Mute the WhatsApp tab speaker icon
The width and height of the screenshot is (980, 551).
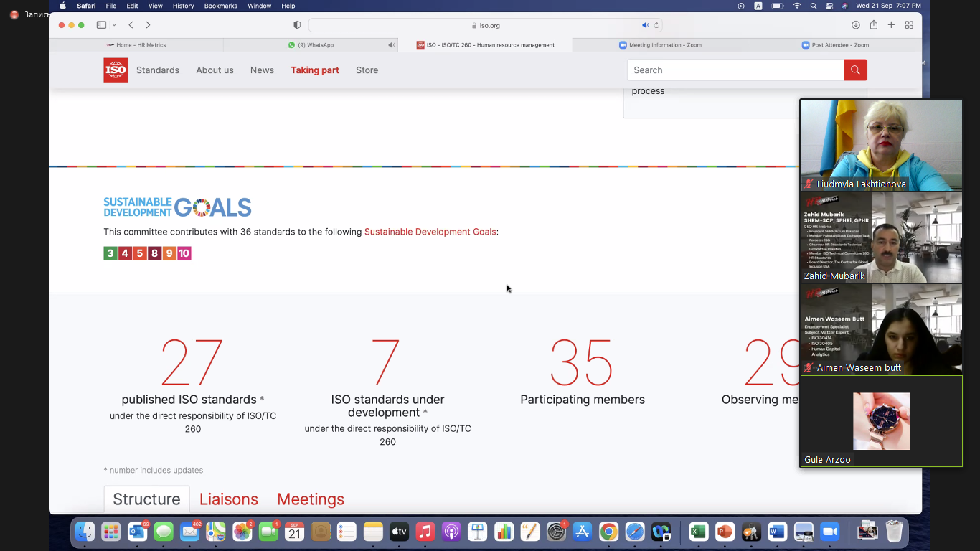pos(391,45)
